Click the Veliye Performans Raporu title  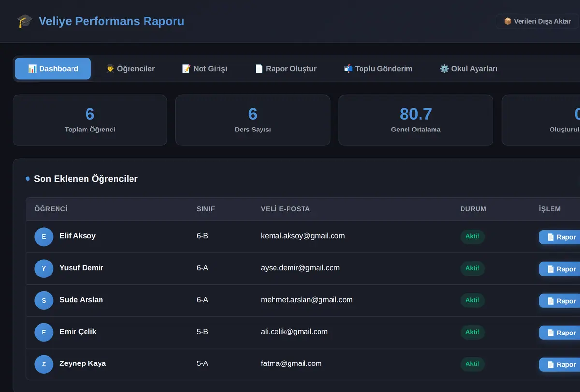111,21
